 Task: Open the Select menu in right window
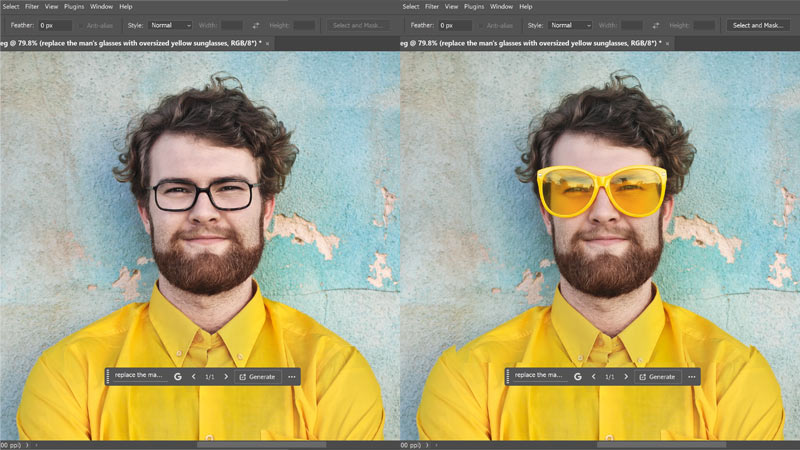coord(411,7)
